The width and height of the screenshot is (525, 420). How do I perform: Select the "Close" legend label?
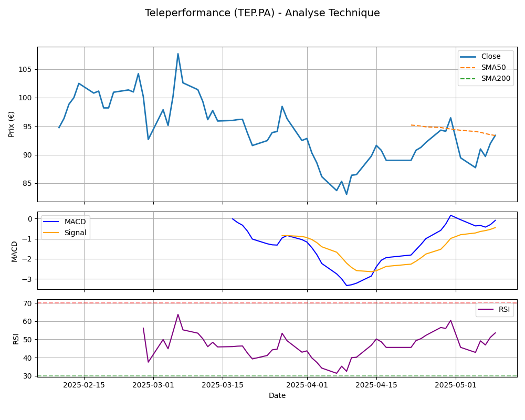point(491,56)
